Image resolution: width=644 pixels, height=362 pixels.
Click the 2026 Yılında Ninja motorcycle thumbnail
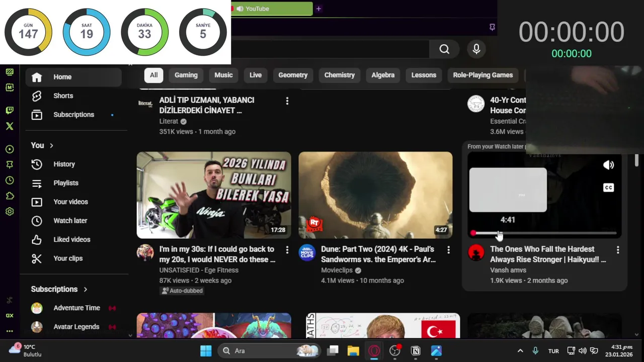pos(214,195)
